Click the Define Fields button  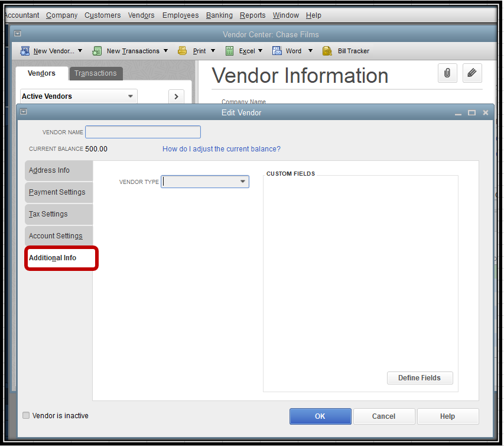tap(420, 378)
